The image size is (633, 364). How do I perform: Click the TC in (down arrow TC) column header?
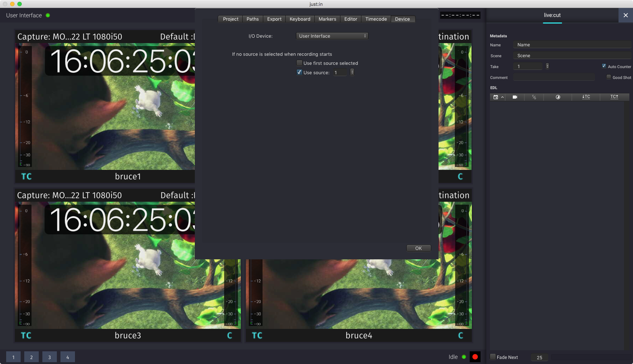point(586,97)
